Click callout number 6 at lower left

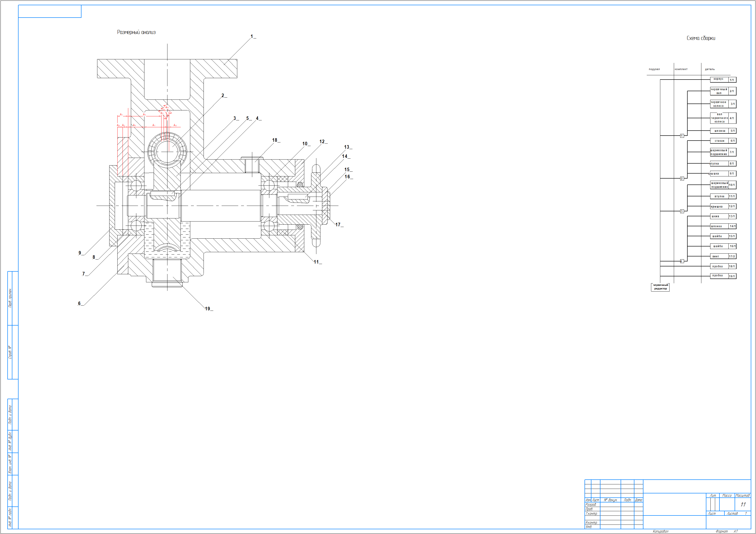[x=79, y=304]
